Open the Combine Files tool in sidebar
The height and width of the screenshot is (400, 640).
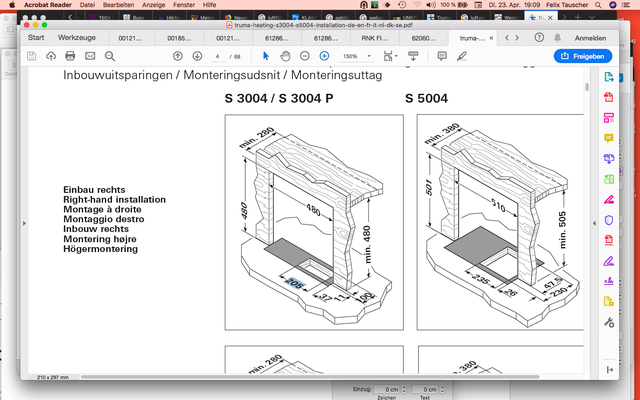[609, 159]
